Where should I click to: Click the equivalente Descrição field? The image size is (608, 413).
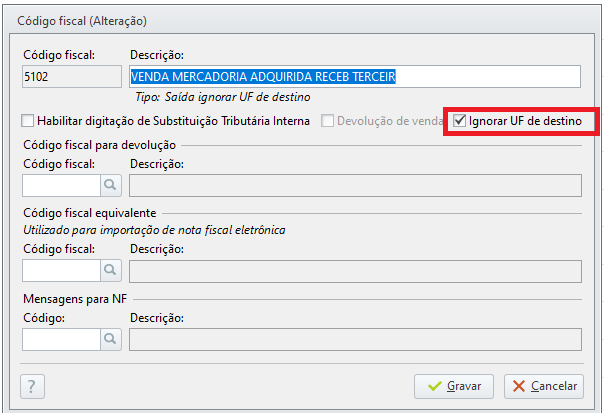coord(355,271)
